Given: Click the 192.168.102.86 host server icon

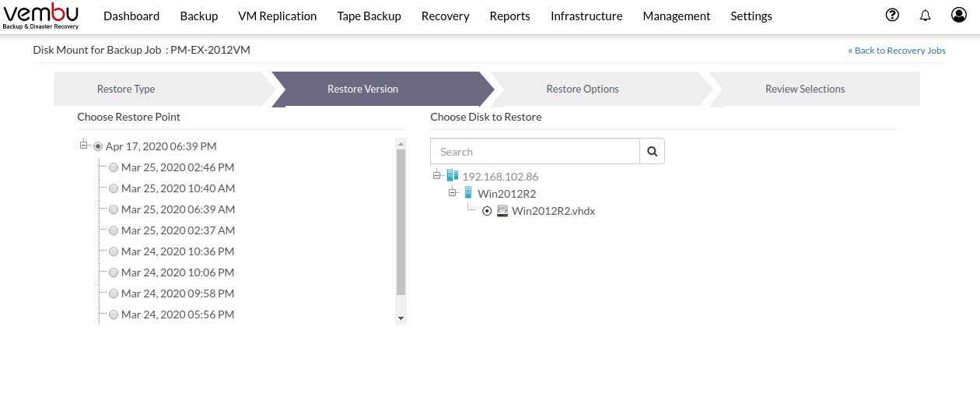Looking at the screenshot, I should pos(453,176).
